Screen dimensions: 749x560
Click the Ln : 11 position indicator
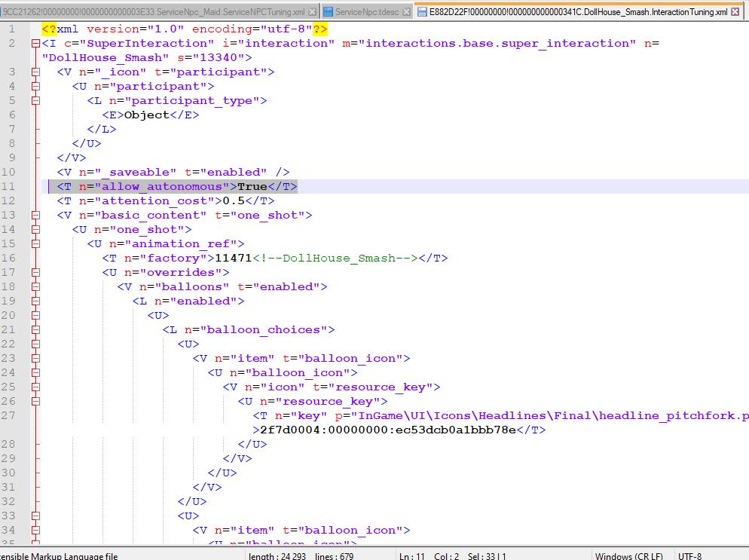pos(411,555)
